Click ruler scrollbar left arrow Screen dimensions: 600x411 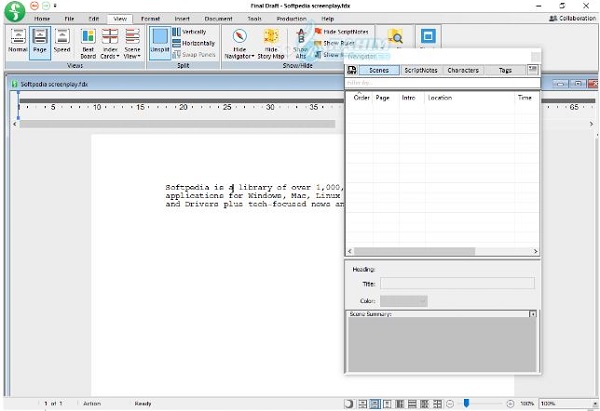coord(15,124)
